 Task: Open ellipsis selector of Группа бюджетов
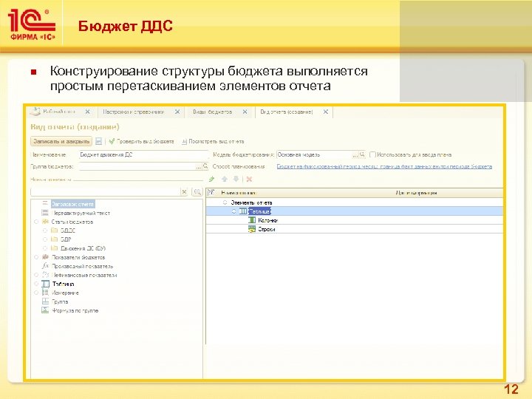(199, 166)
